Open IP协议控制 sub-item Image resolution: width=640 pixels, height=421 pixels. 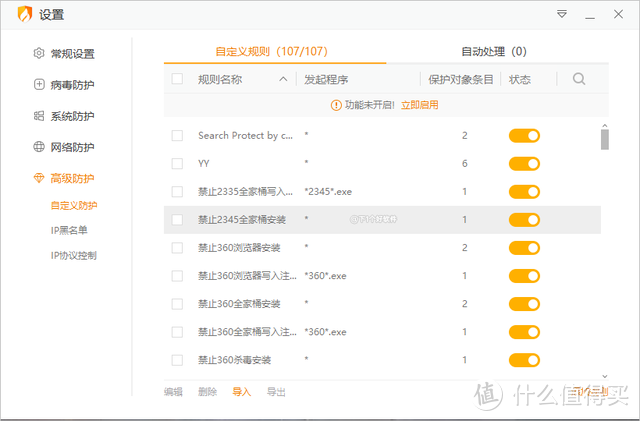tap(73, 256)
